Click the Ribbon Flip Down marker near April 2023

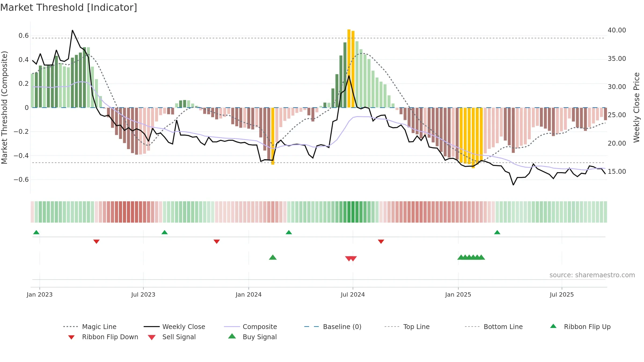(x=96, y=242)
